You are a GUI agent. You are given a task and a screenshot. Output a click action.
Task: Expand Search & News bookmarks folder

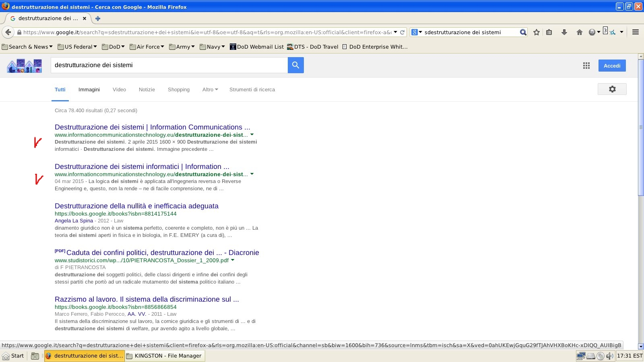(27, 47)
